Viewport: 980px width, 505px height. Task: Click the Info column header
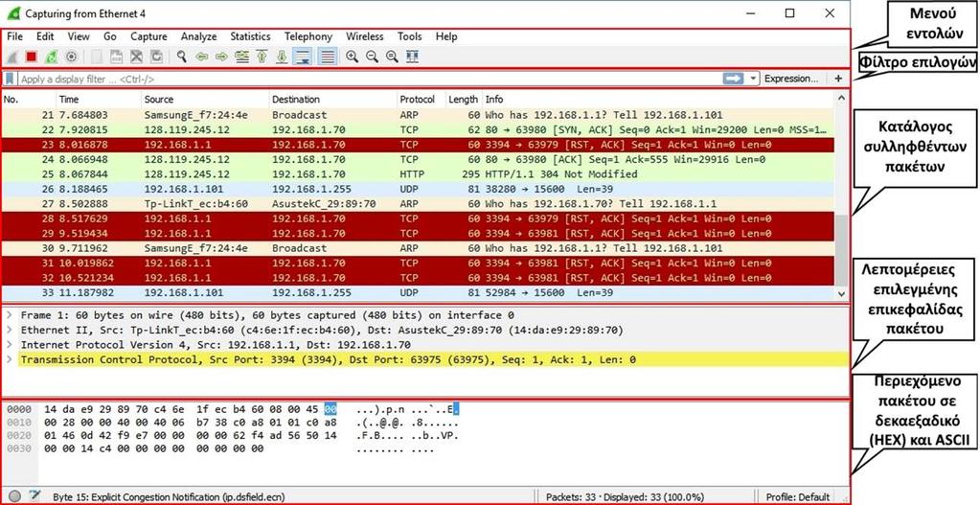(658, 99)
